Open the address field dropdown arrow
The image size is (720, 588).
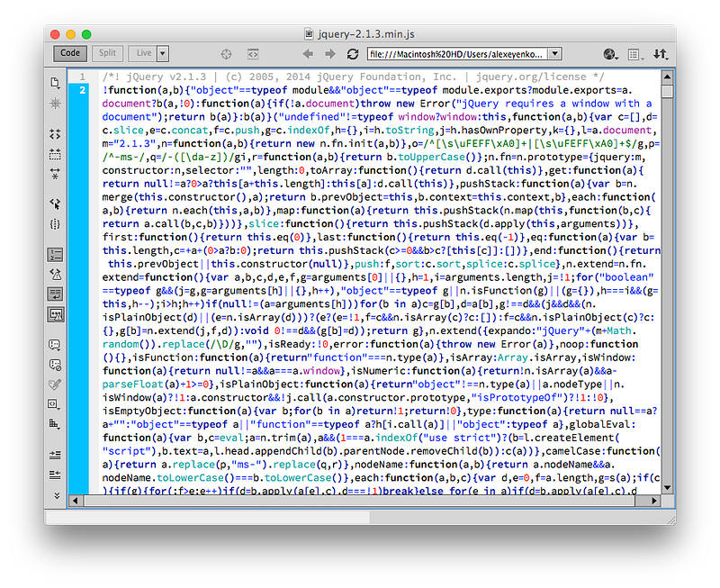click(555, 54)
